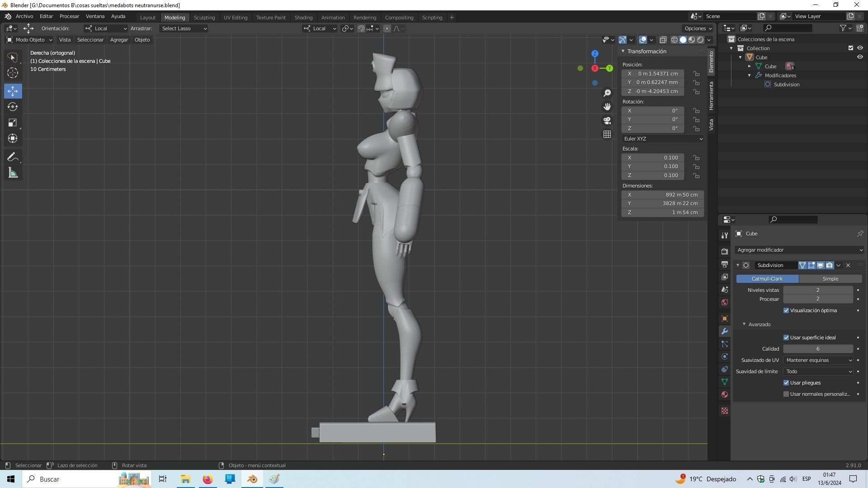868x488 pixels.
Task: Open the Opciones dropdown
Action: tap(698, 28)
